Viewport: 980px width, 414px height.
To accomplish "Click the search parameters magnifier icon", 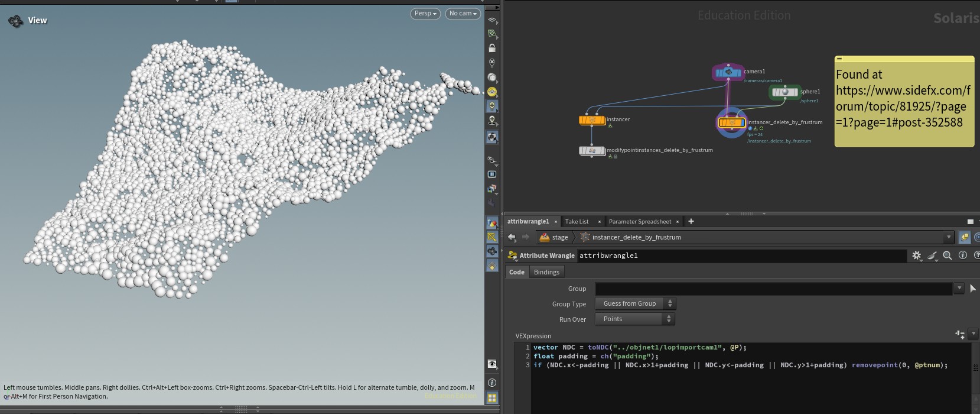I will tap(947, 255).
